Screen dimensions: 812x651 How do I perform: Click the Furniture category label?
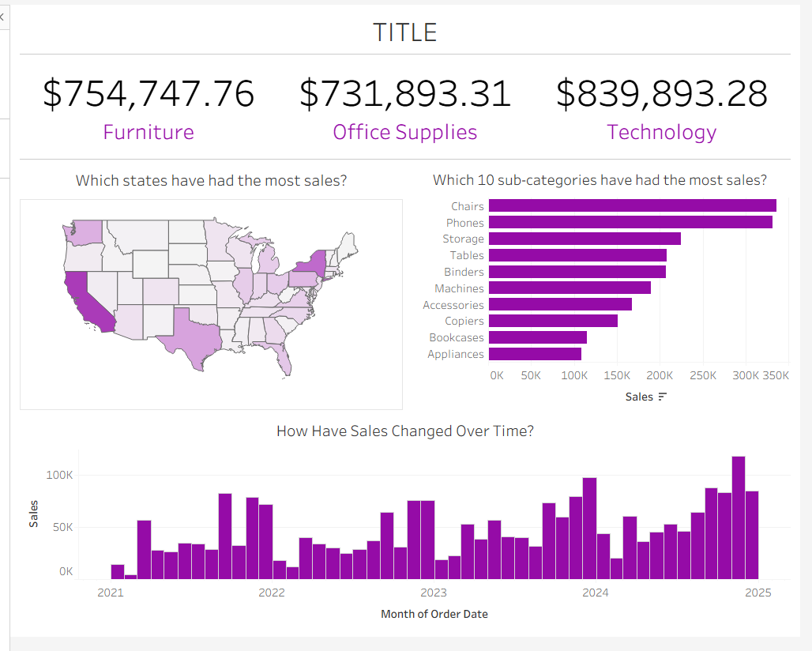tap(148, 132)
